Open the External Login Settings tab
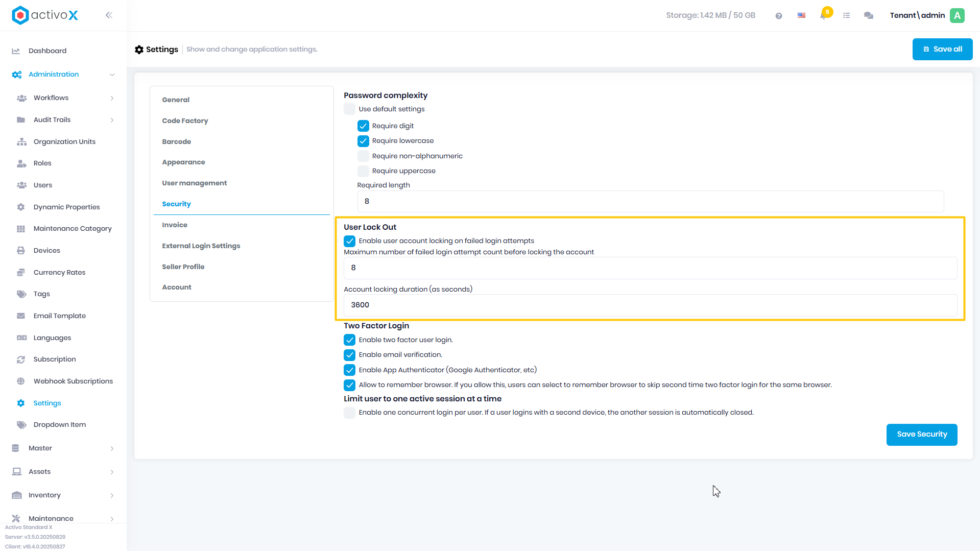The height and width of the screenshot is (551, 980). click(x=201, y=246)
